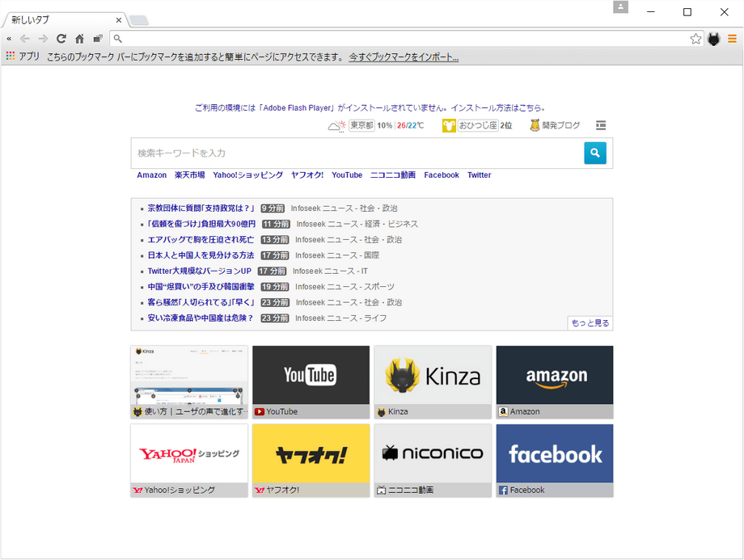Screen dimensions: 744x560
Task: Open news 中国“爆買い”の手及び韓国衝撃
Action: point(201,286)
